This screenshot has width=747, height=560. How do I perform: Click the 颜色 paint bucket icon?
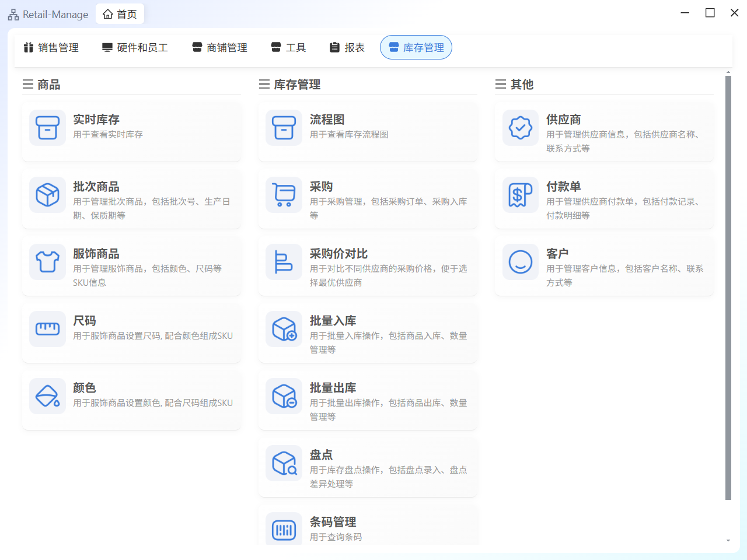click(x=47, y=396)
